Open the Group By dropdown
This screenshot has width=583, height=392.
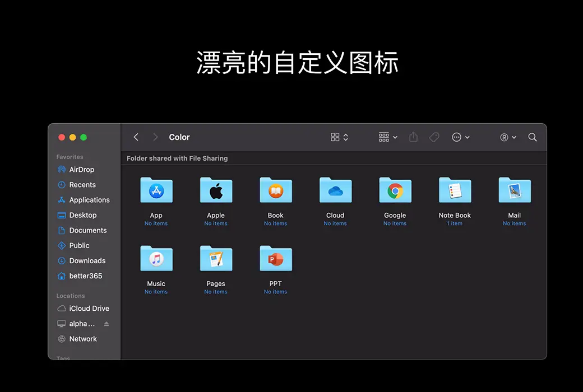(388, 137)
